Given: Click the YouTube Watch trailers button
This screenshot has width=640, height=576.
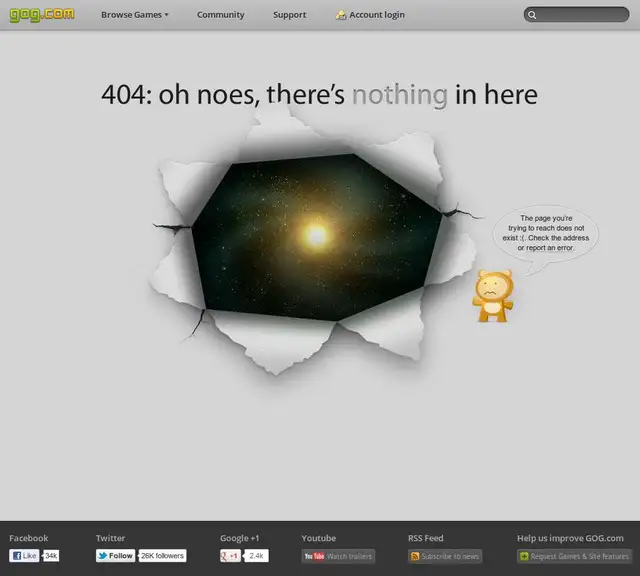Looking at the screenshot, I should (x=338, y=556).
